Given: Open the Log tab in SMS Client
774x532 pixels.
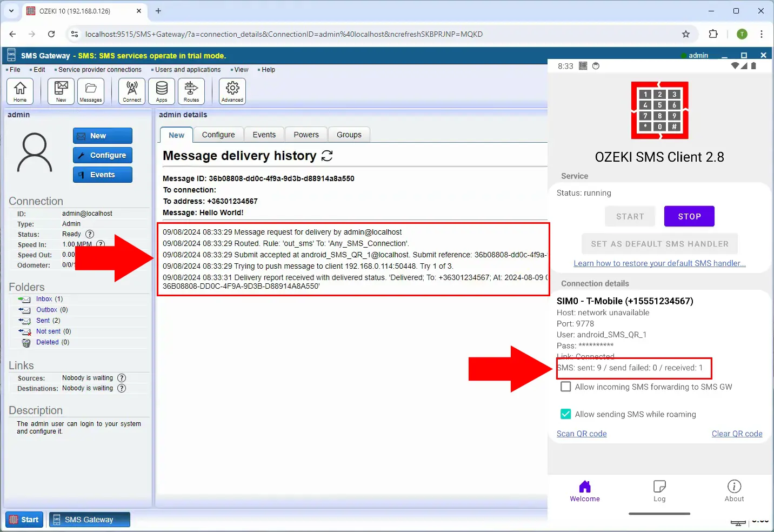Looking at the screenshot, I should [659, 491].
